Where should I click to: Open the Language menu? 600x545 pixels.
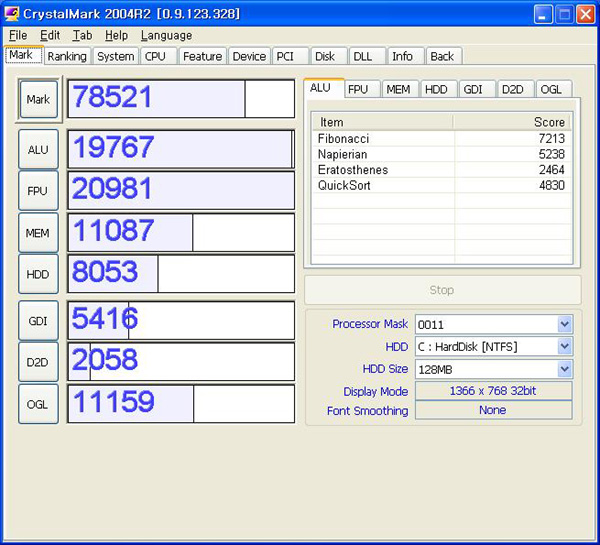pyautogui.click(x=166, y=35)
